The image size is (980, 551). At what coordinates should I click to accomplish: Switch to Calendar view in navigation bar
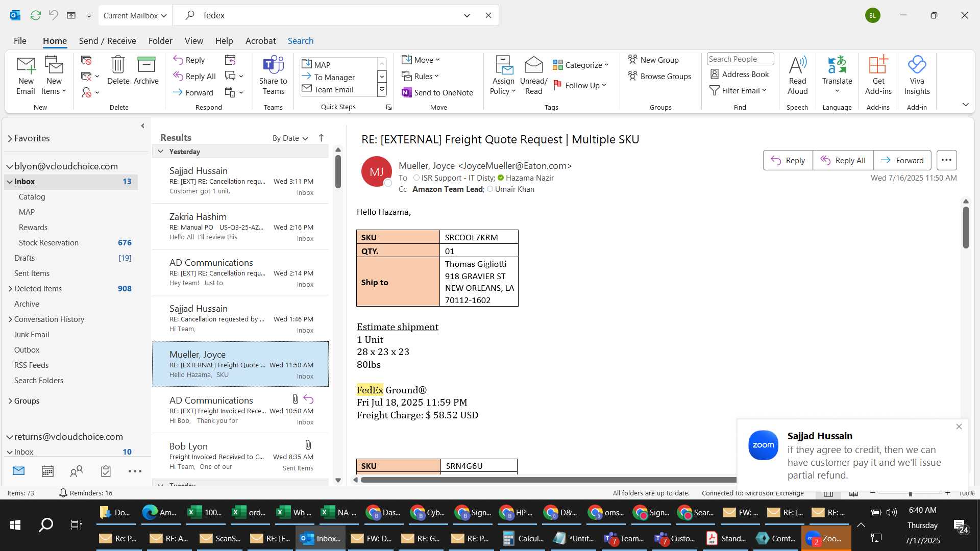point(47,471)
